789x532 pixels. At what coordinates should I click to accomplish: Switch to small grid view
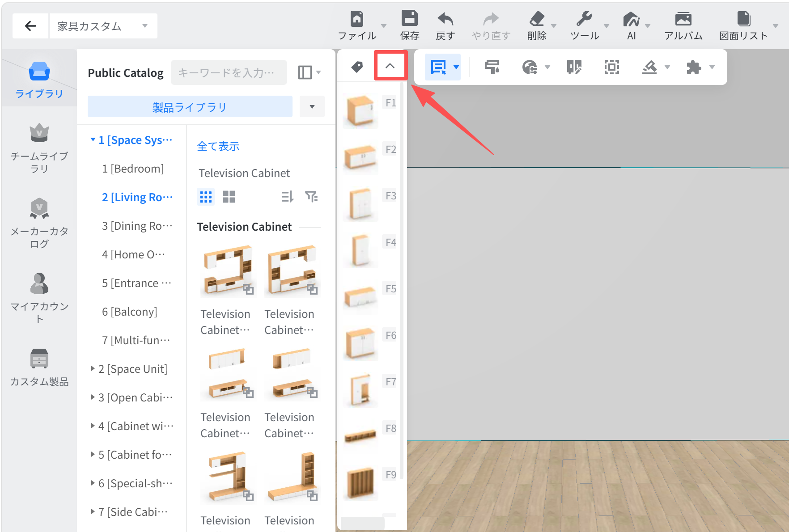206,197
